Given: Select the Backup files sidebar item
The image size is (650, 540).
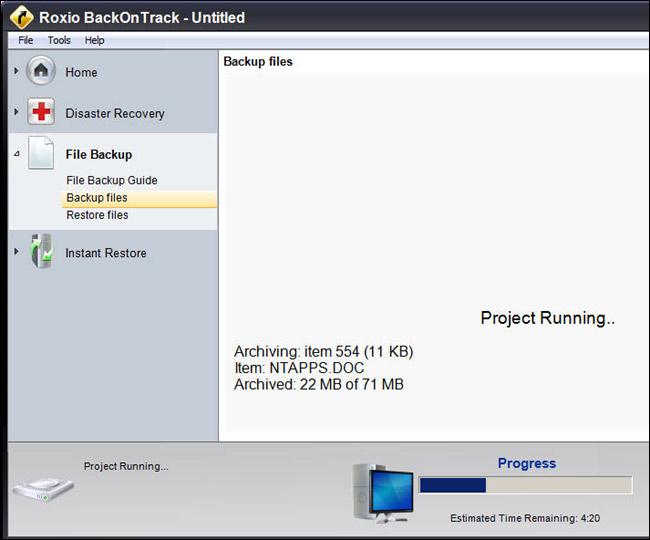Looking at the screenshot, I should point(139,198).
